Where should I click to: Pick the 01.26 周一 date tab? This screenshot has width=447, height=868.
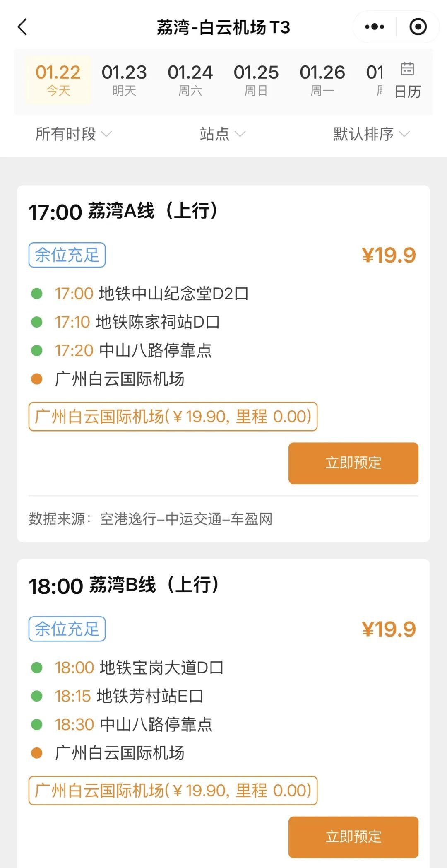(322, 80)
